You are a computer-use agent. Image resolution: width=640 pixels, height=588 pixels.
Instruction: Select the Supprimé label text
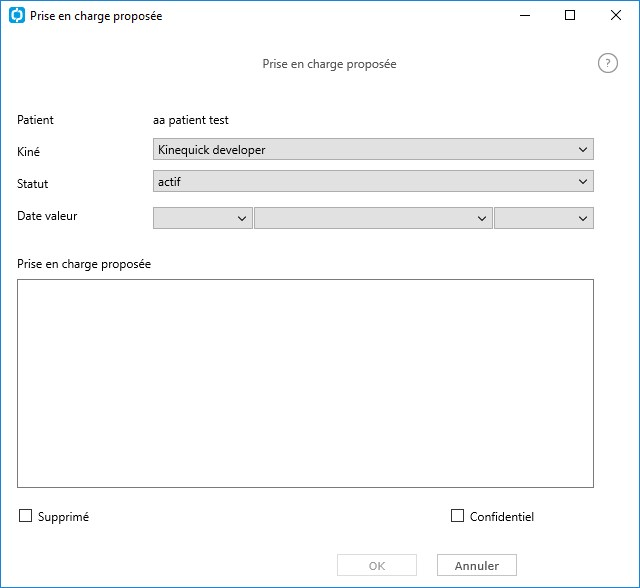pyautogui.click(x=63, y=517)
